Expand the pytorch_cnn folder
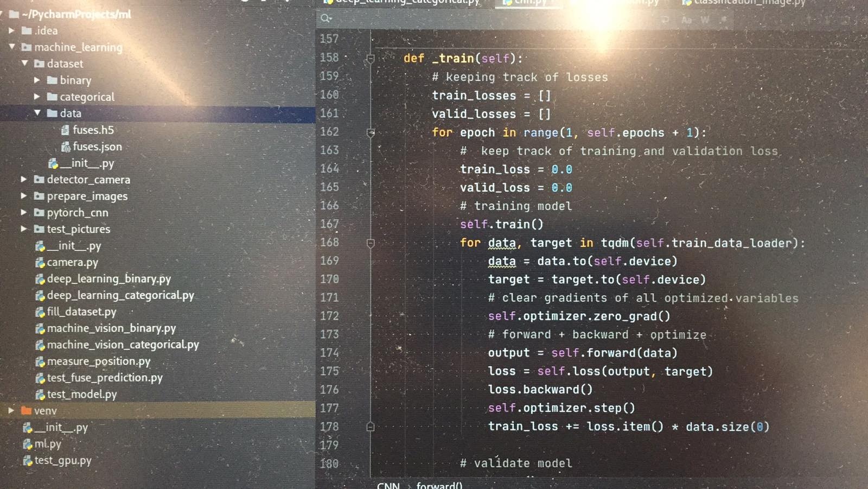This screenshot has height=489, width=868. 24,212
